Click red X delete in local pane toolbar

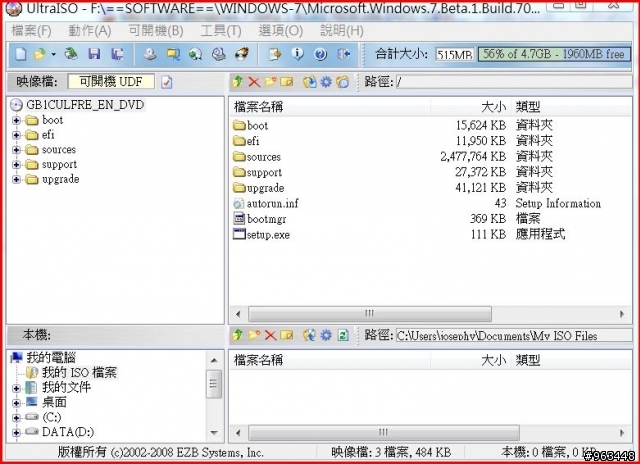pos(270,335)
